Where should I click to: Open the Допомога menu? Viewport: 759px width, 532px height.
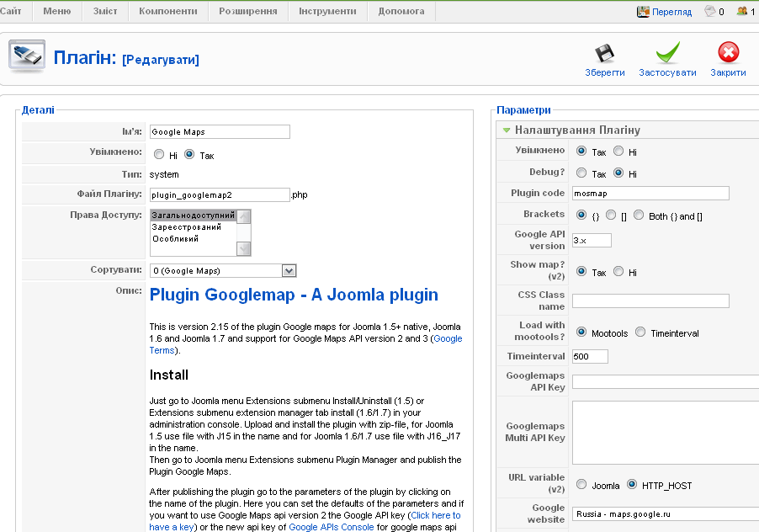click(401, 11)
